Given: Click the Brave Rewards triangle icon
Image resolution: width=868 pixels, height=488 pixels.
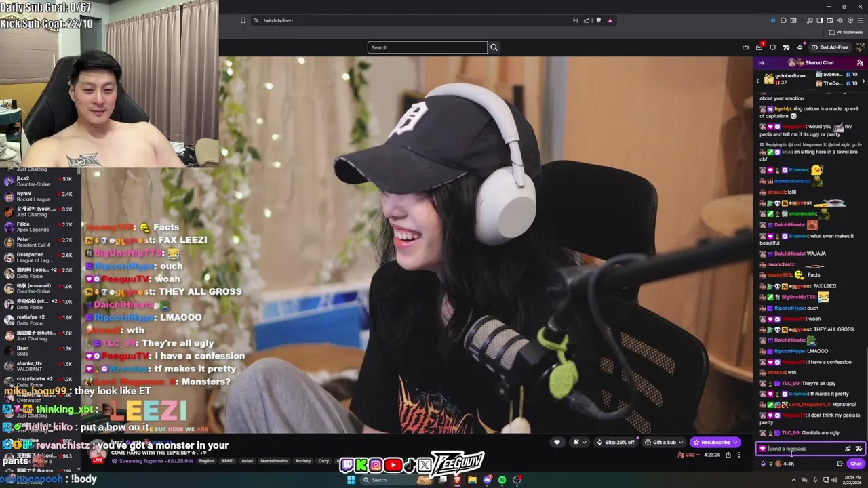Looking at the screenshot, I should coord(610,20).
